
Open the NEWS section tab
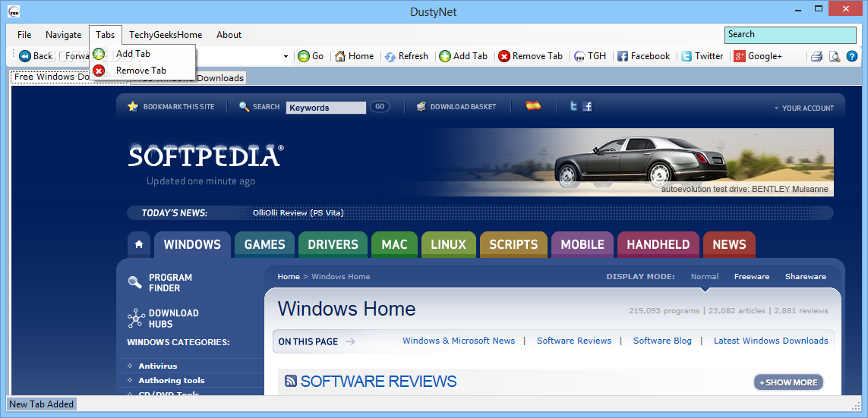[x=729, y=244]
